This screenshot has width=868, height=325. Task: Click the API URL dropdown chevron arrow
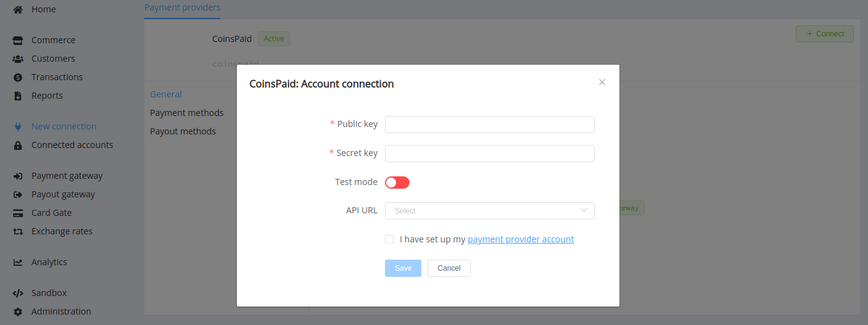584,211
